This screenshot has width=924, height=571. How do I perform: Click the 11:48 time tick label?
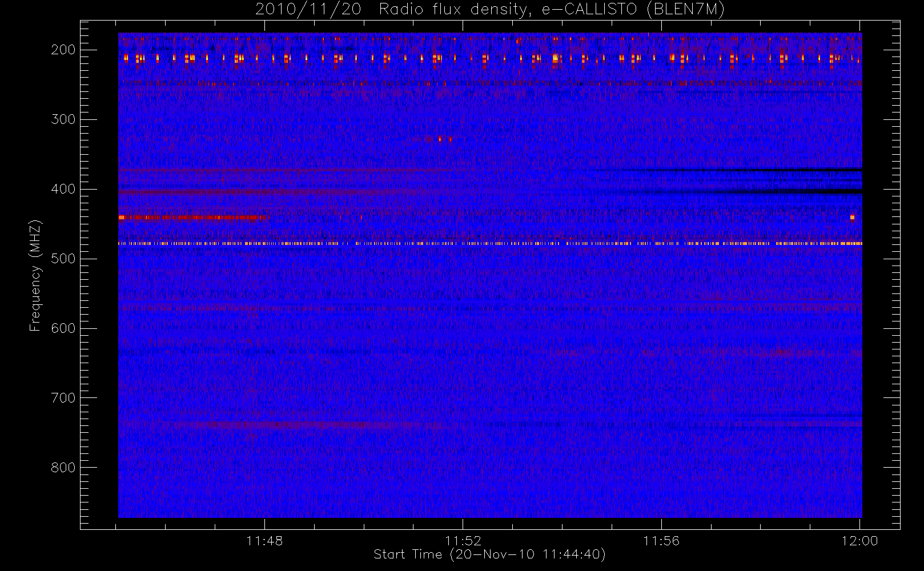pos(264,541)
